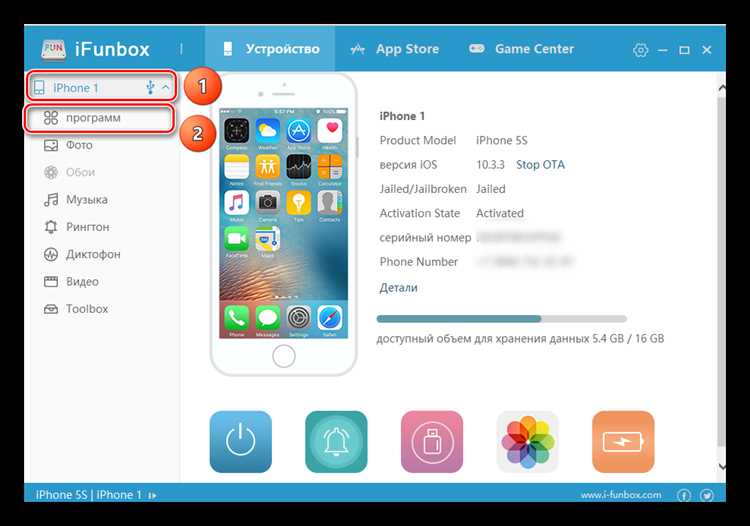This screenshot has width=750, height=526.
Task: Open settings gear icon in title bar
Action: point(640,50)
